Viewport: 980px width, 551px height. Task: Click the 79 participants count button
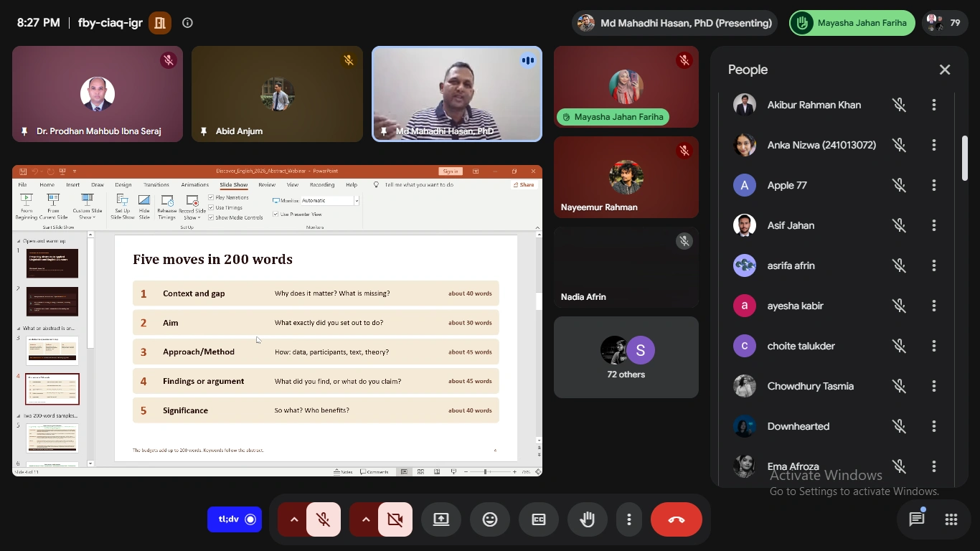[945, 23]
